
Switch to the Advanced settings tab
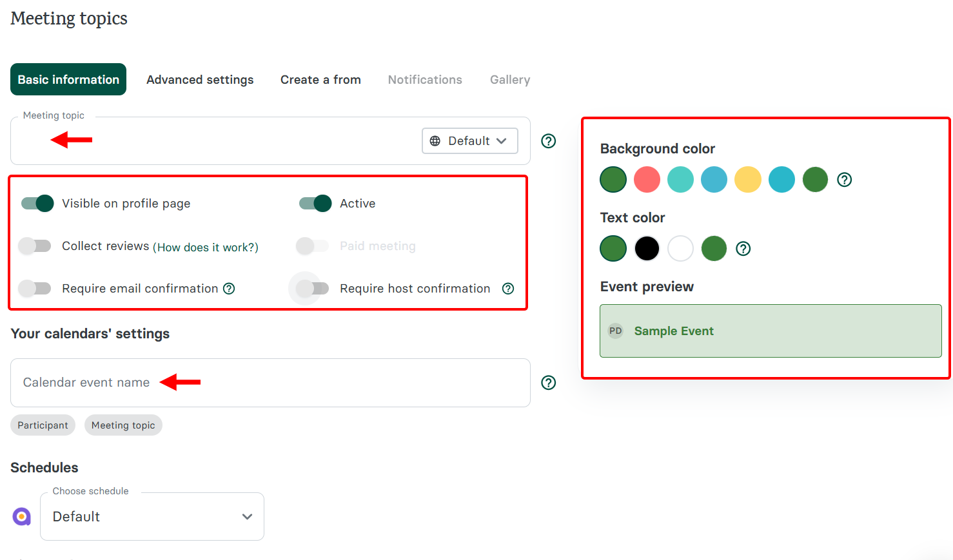[x=200, y=79]
